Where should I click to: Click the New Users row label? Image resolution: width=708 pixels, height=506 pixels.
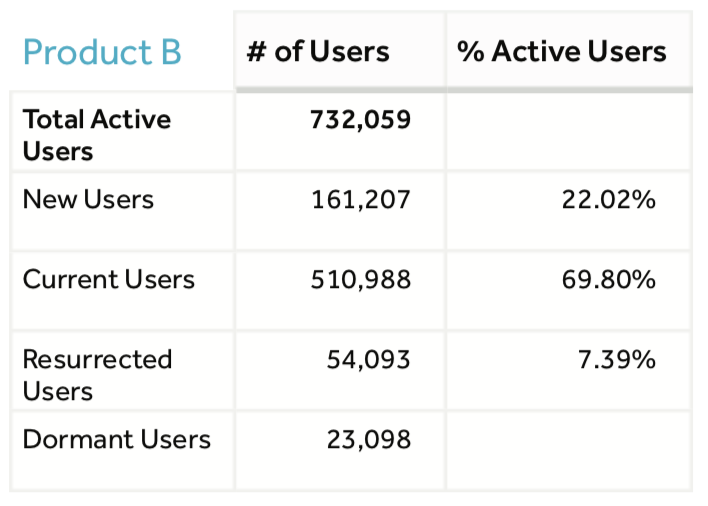pos(88,200)
